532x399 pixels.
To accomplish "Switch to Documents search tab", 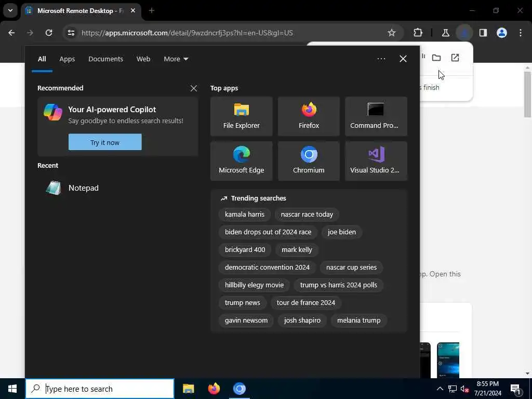I will [x=105, y=59].
